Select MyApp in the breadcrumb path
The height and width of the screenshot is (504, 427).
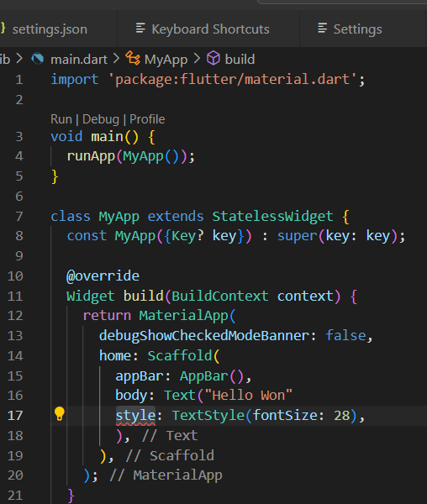pyautogui.click(x=166, y=60)
